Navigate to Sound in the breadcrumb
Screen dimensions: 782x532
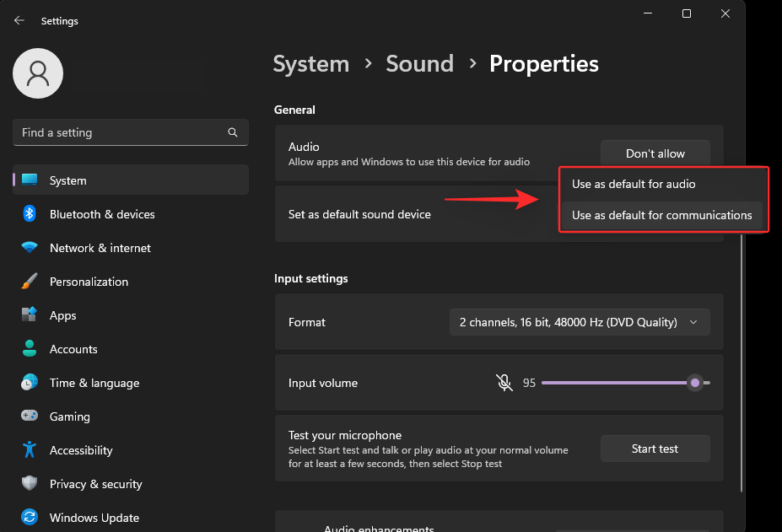click(x=419, y=64)
